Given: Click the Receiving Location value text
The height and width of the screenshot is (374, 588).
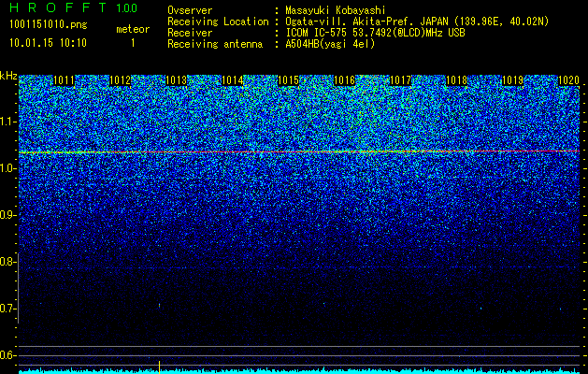Looking at the screenshot, I should (x=417, y=22).
